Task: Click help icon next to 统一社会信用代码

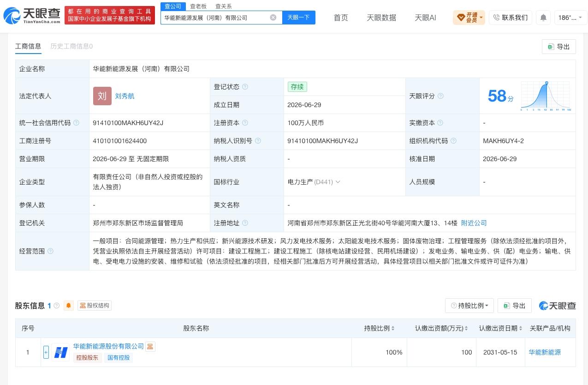Action: 76,123
